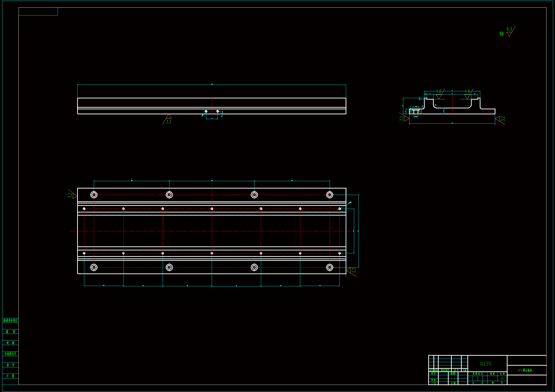Click the 借通用件登记 cell in left strip
Image resolution: width=555 pixels, height=392 pixels.
click(x=10, y=321)
